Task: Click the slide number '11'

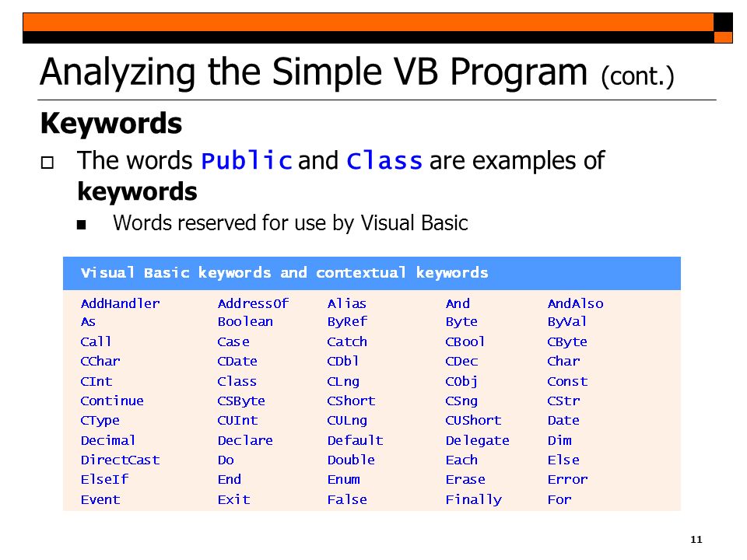Action: (696, 540)
